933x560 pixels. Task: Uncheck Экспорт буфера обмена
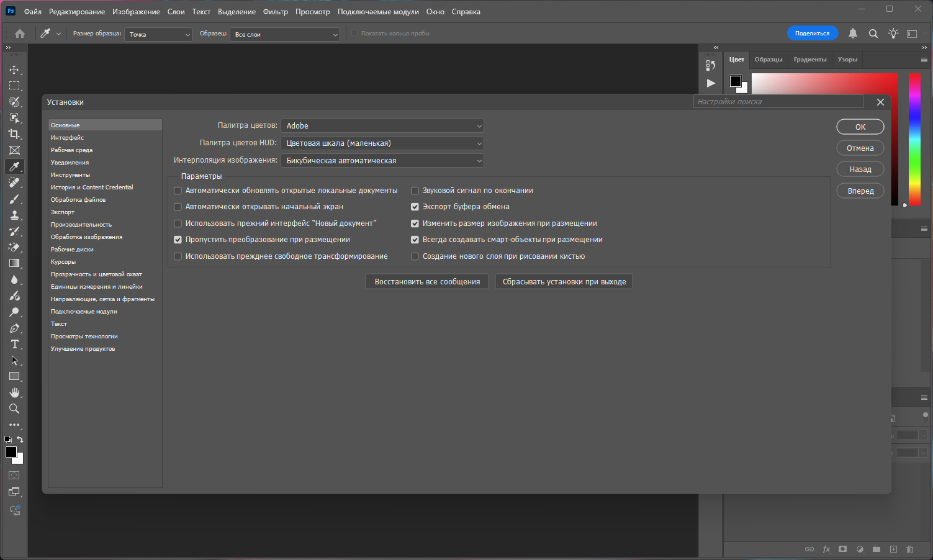tap(415, 207)
